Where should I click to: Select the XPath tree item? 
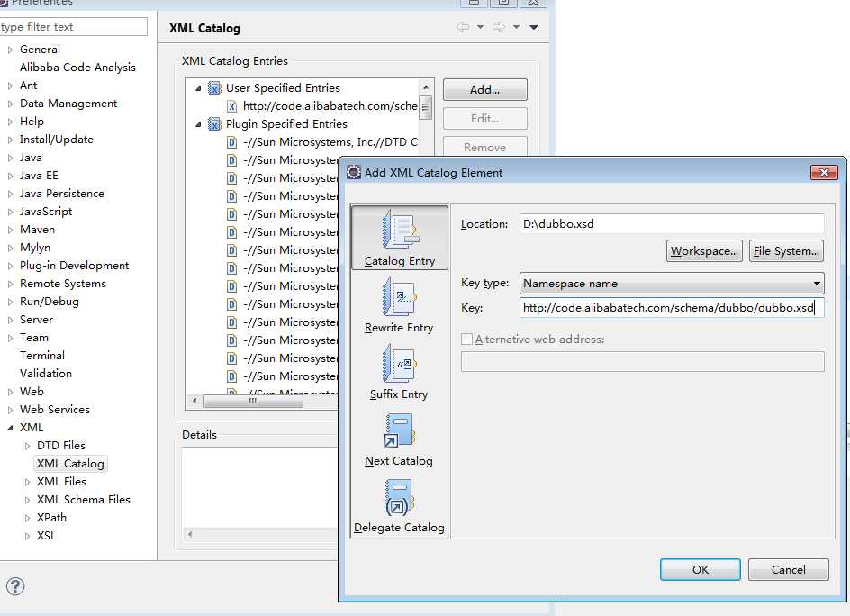pyautogui.click(x=51, y=517)
